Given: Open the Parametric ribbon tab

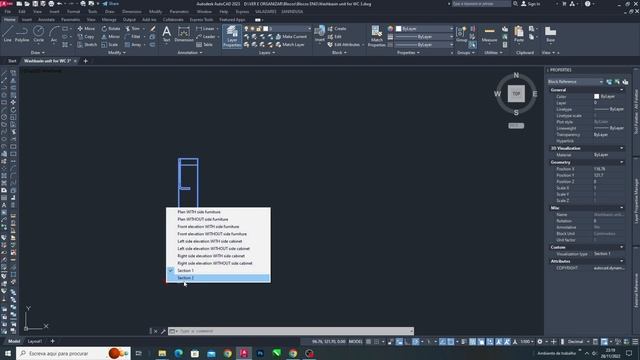Looking at the screenshot, I should pyautogui.click(x=70, y=20).
